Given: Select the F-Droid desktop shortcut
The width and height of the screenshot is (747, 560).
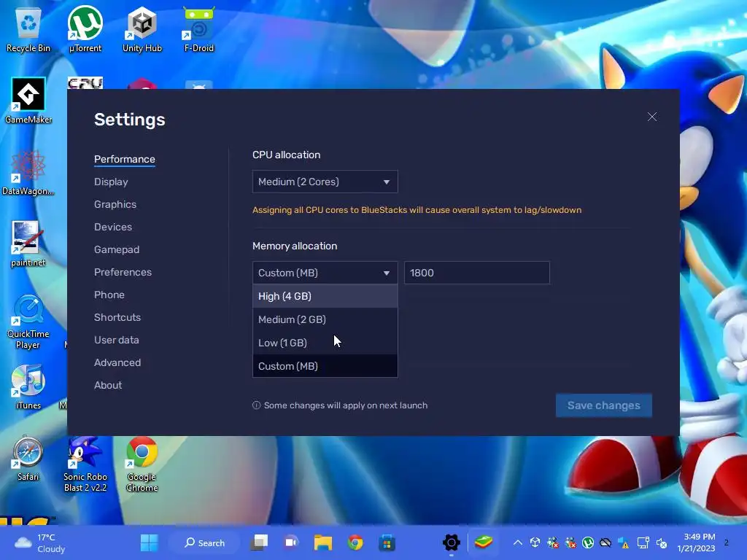Looking at the screenshot, I should 198,29.
